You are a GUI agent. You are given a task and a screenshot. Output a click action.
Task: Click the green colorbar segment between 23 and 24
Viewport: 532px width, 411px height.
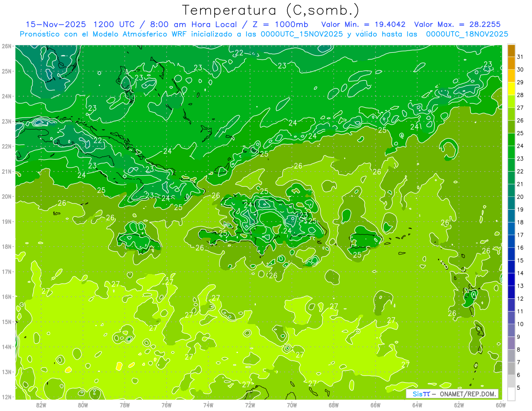point(511,153)
